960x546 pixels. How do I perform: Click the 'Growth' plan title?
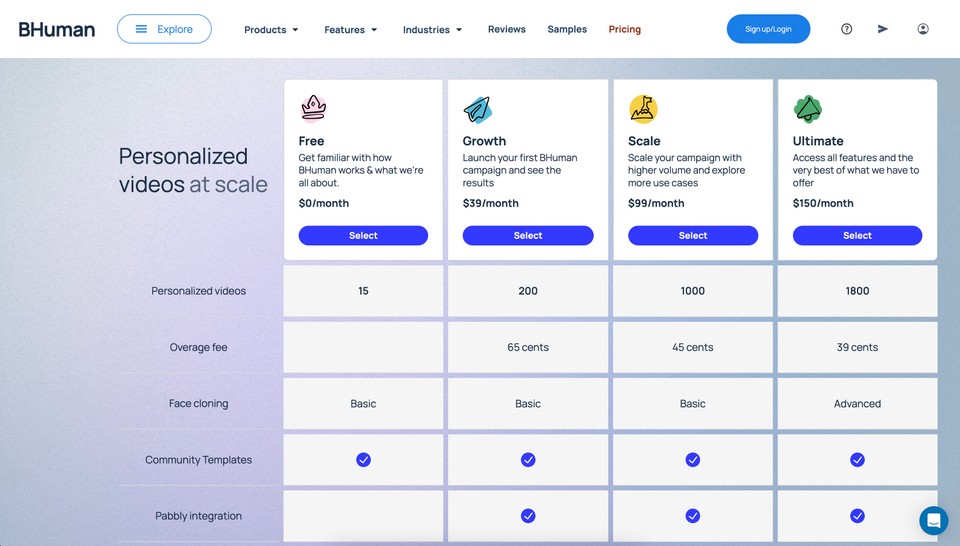[x=484, y=141]
